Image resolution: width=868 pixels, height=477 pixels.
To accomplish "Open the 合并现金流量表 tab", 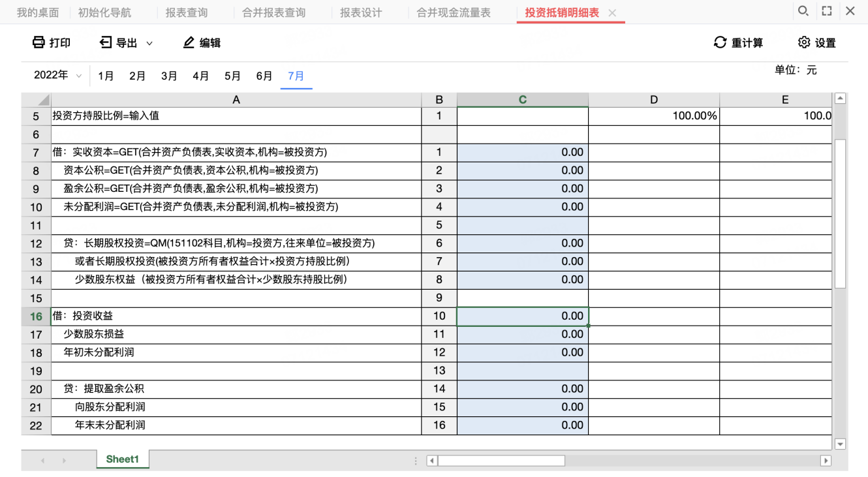I will point(454,12).
